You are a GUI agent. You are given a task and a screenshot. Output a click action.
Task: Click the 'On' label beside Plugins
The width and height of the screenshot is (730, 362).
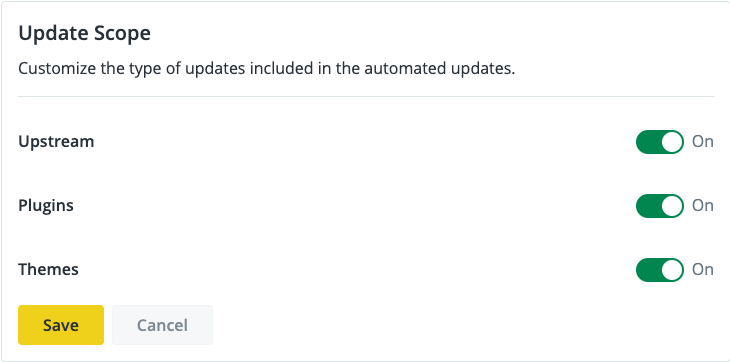(x=703, y=206)
